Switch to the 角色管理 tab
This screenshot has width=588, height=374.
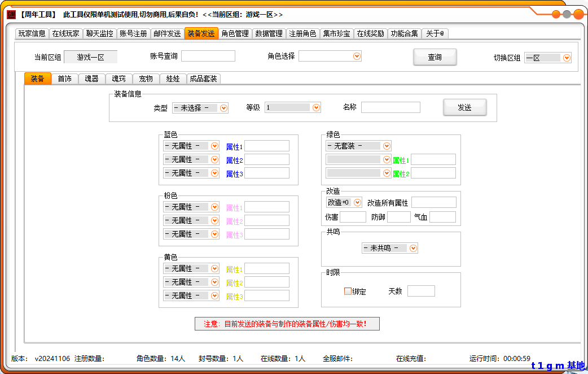point(235,33)
